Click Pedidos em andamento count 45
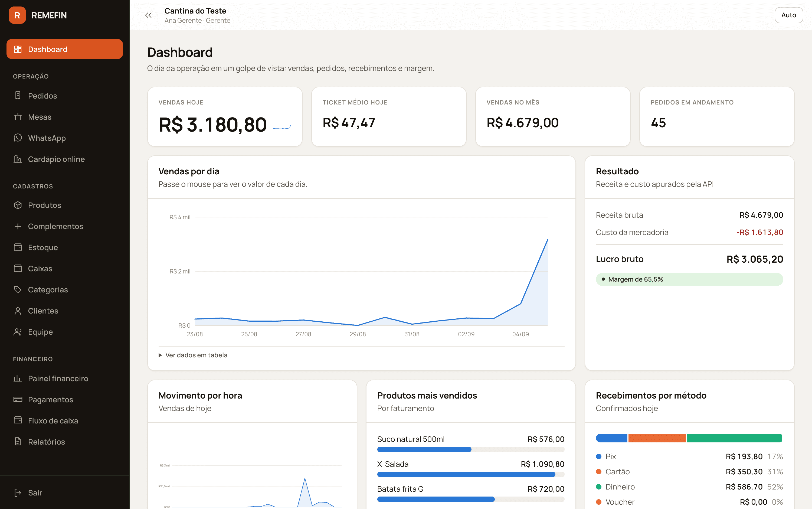The height and width of the screenshot is (509, 812). point(658,123)
